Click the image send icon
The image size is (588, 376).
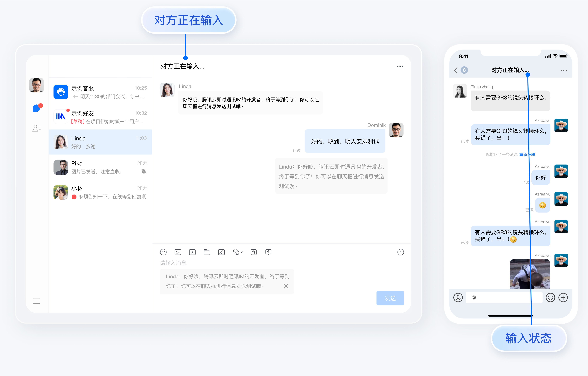click(x=178, y=252)
